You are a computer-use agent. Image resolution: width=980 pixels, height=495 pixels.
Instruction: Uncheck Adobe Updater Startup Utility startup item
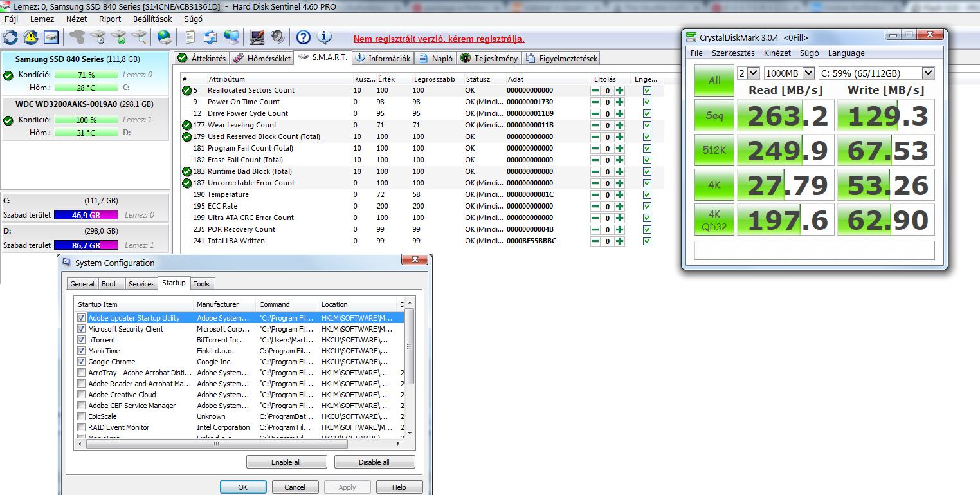coord(82,318)
